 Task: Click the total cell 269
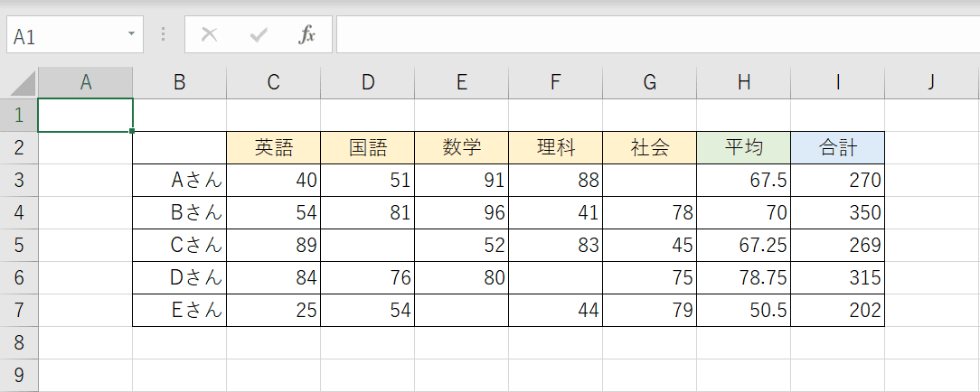(x=837, y=246)
